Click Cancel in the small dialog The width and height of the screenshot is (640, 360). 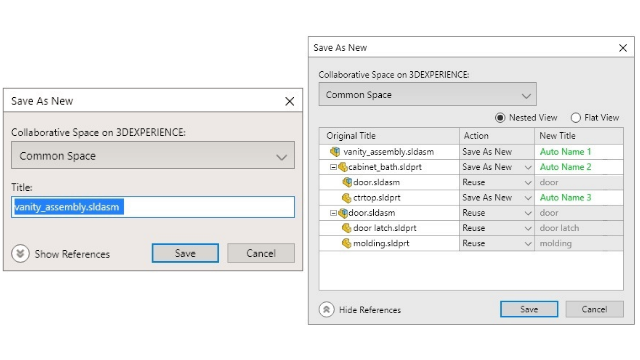[x=261, y=253]
